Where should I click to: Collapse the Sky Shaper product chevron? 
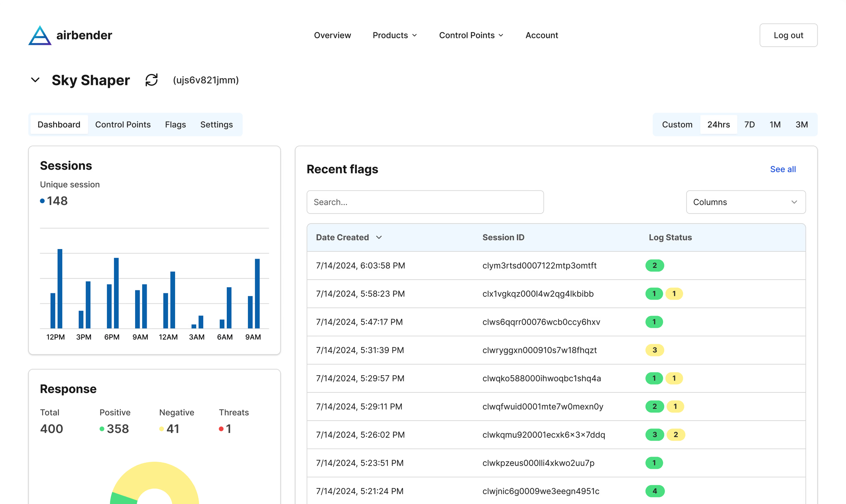(36, 80)
